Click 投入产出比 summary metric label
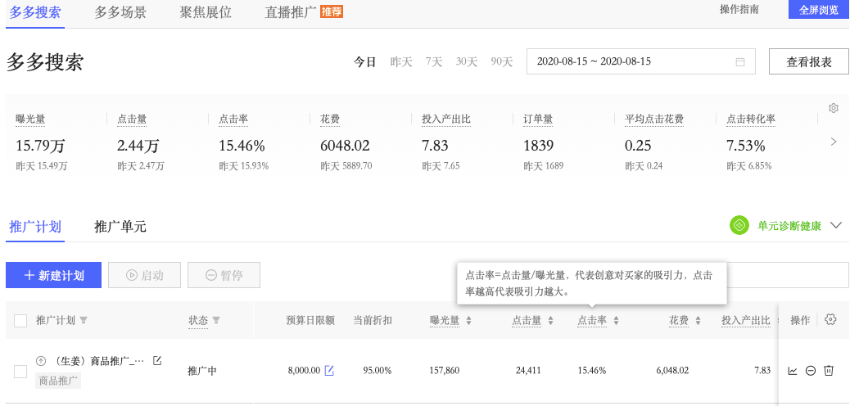The width and height of the screenshot is (868, 406). (446, 119)
